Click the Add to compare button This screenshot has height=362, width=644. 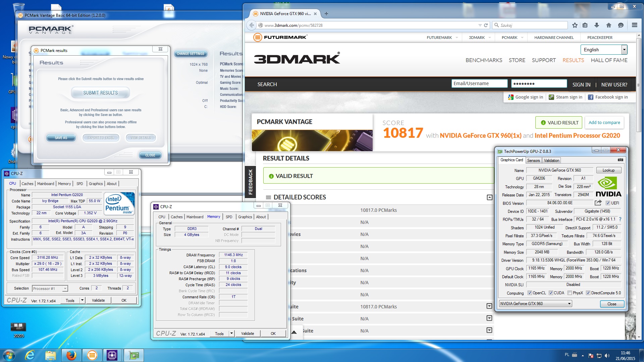click(604, 123)
